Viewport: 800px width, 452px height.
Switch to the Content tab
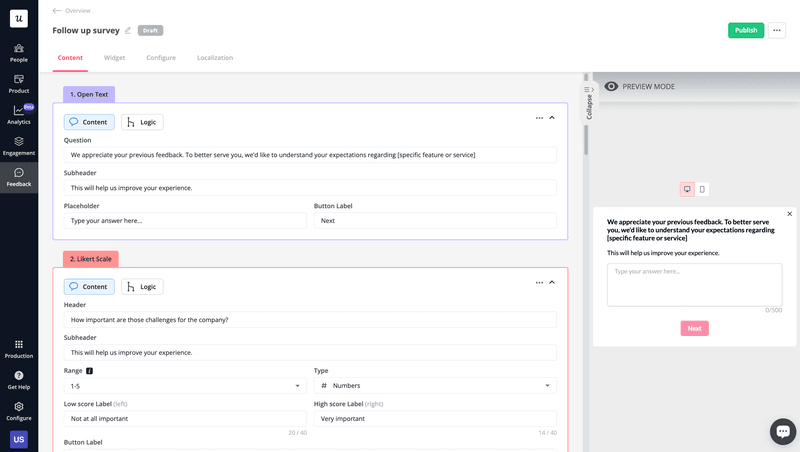tap(70, 58)
